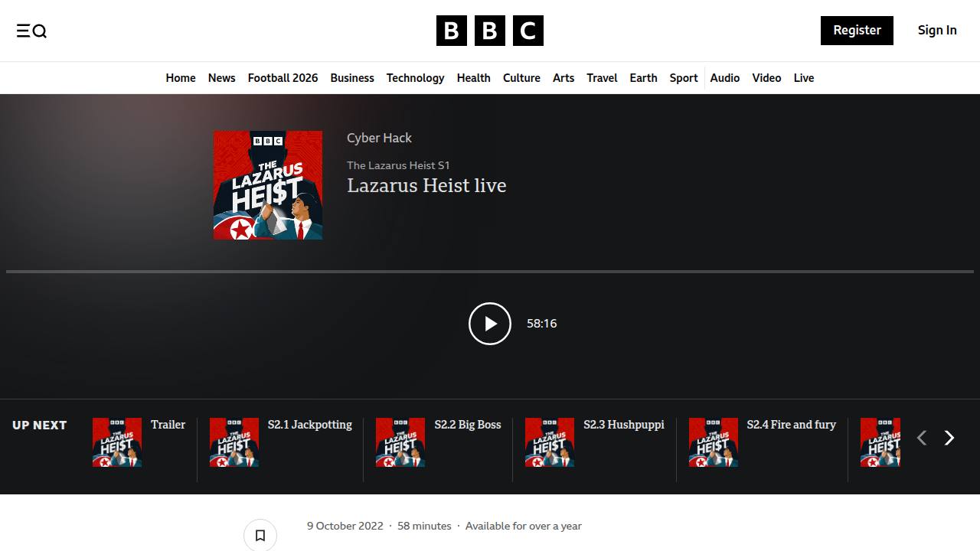Viewport: 980px width, 551px height.
Task: Open the Technology section
Action: pos(415,78)
